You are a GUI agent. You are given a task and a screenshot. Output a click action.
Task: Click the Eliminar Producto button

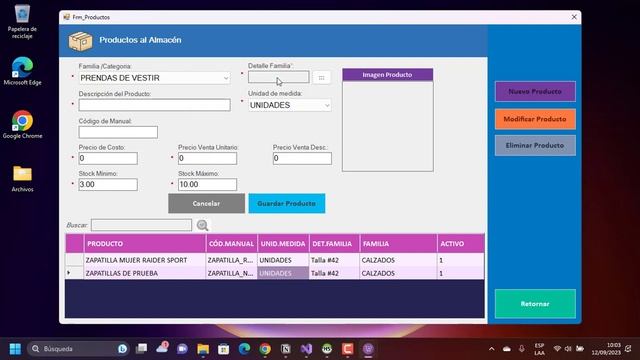535,145
